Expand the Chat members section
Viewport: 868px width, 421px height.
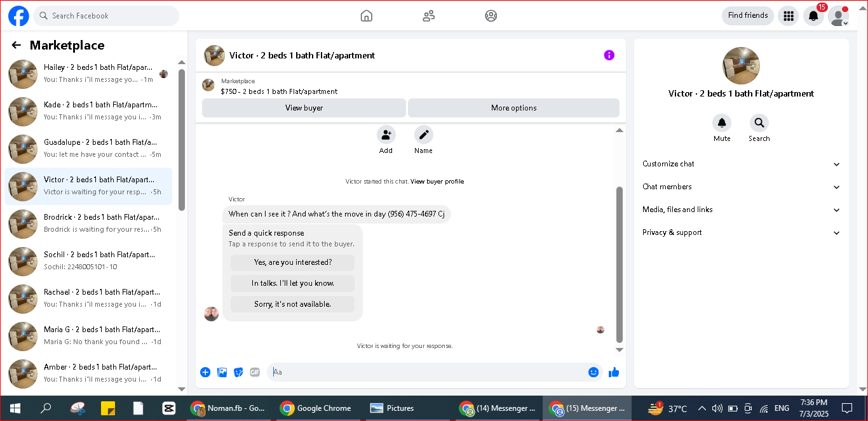pos(741,187)
